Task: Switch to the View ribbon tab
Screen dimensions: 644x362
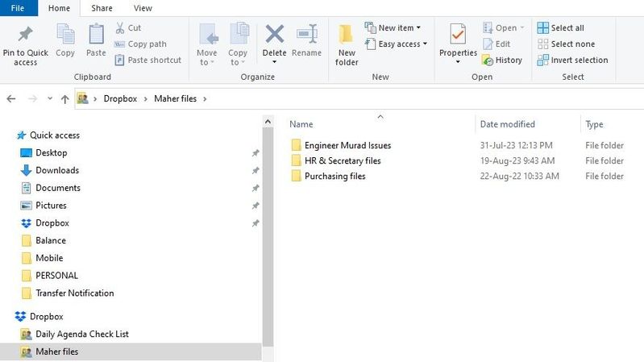Action: (143, 8)
